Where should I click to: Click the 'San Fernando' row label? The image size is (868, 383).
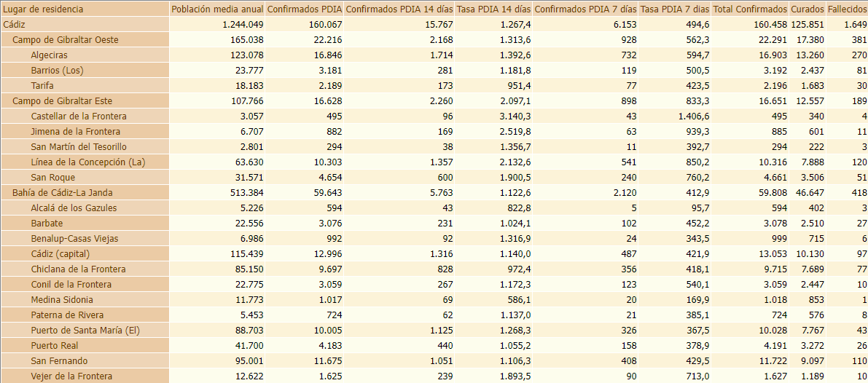coord(59,361)
